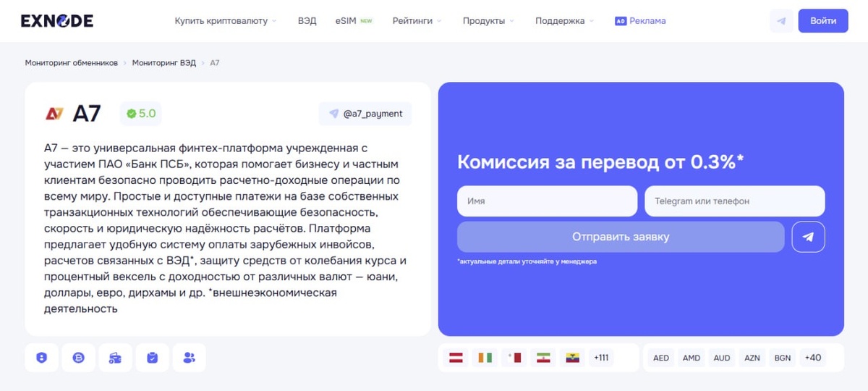Viewport: 868px width, 391px height.
Task: Open the ВЭД menu item
Action: [x=307, y=21]
